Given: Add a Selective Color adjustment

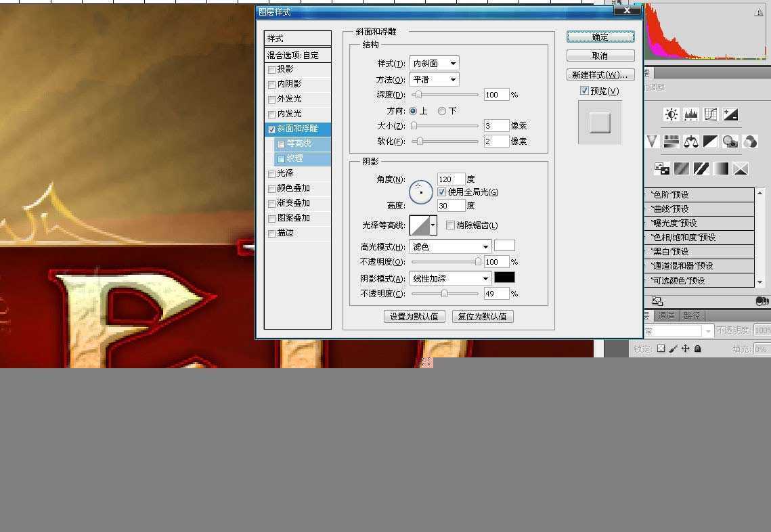Looking at the screenshot, I should (741, 169).
